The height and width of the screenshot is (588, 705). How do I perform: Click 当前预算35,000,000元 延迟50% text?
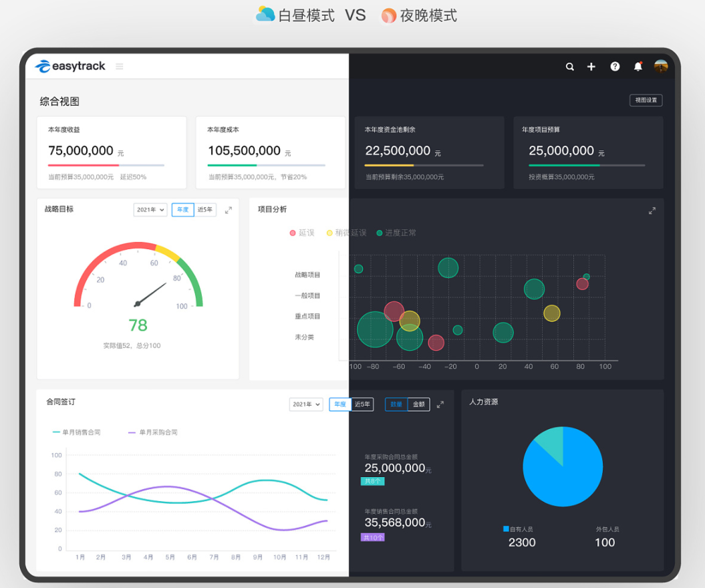pos(97,177)
